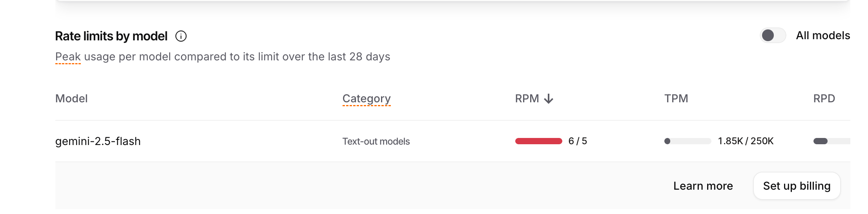
Task: Sort by the RPM column header
Action: point(527,99)
